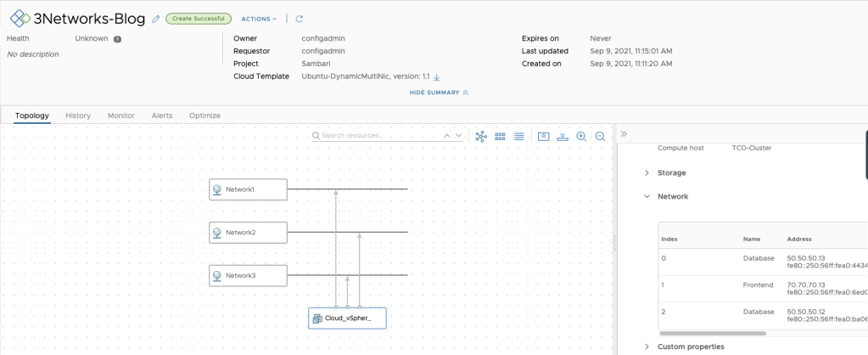Screen dimensions: 868x355
Task: Zoom in on the topology canvas
Action: pyautogui.click(x=581, y=136)
